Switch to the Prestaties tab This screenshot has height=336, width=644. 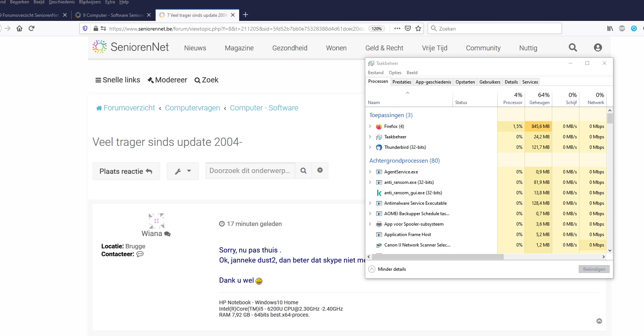[x=401, y=82]
